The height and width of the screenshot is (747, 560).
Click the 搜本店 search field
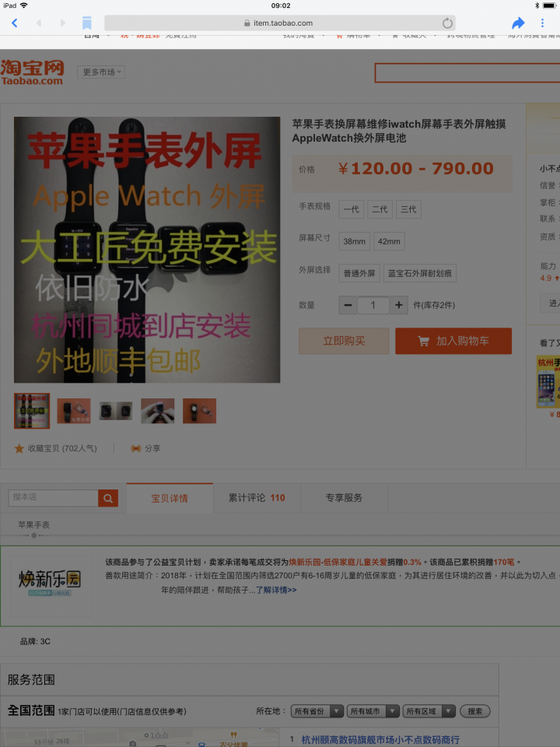coord(54,498)
